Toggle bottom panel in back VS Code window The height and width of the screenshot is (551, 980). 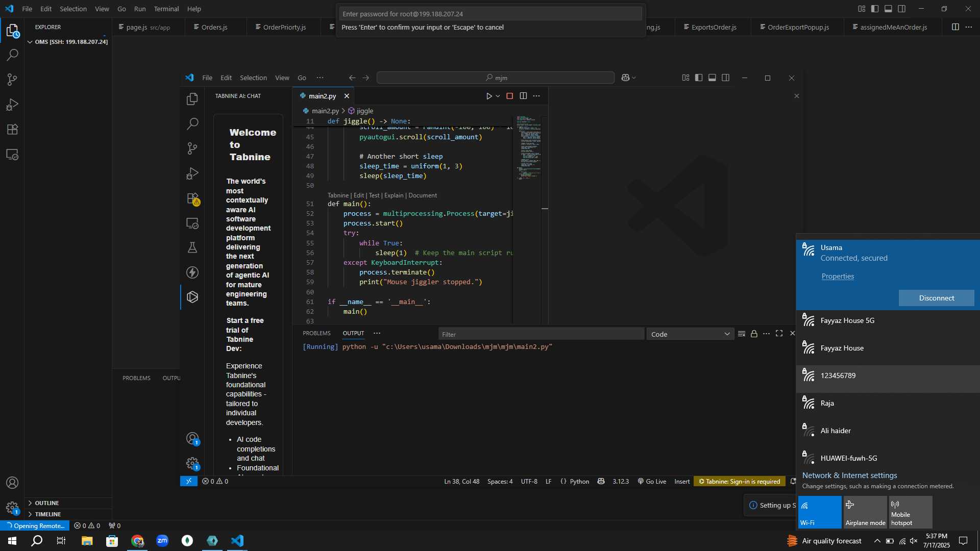point(888,9)
